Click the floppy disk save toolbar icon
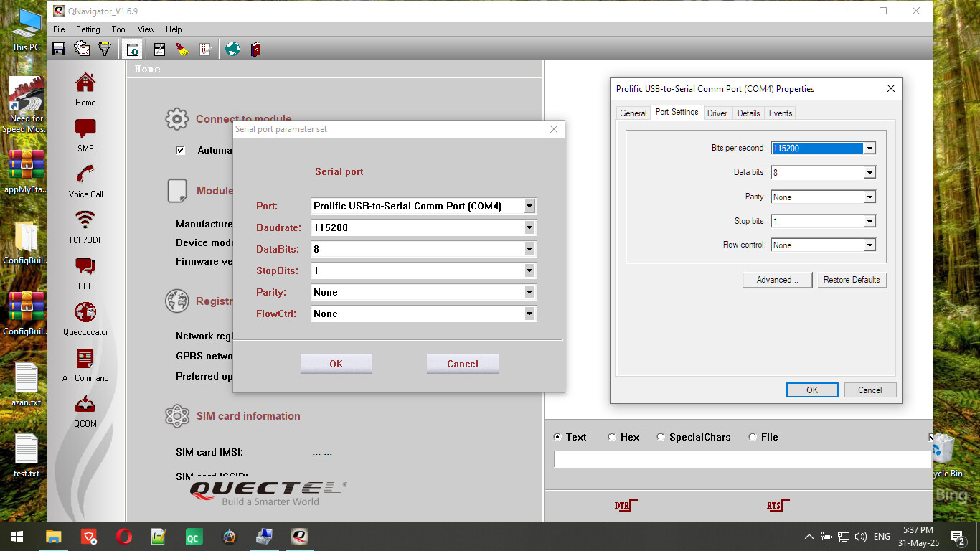Screen dimensions: 980x551 click(x=59, y=49)
